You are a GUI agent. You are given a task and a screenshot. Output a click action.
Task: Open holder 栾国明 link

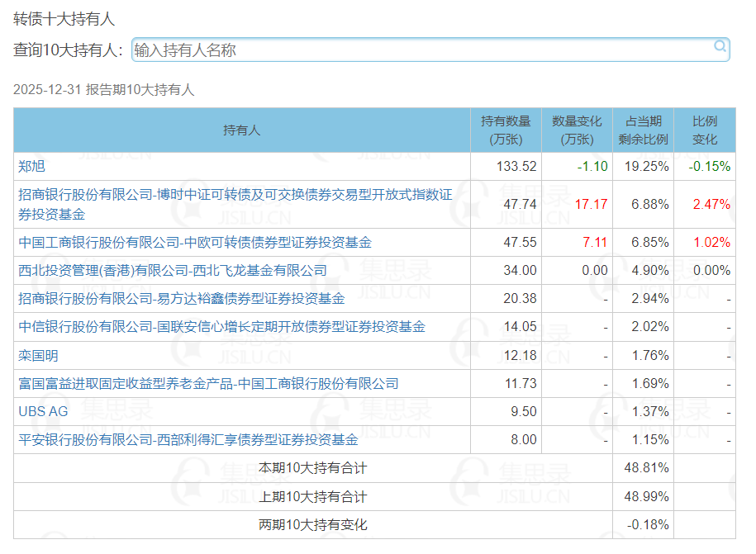(39, 356)
